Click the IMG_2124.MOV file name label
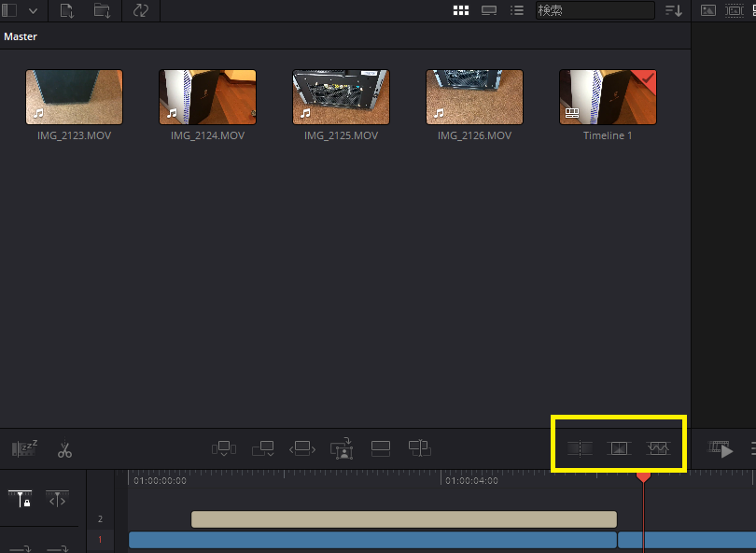 coord(208,135)
